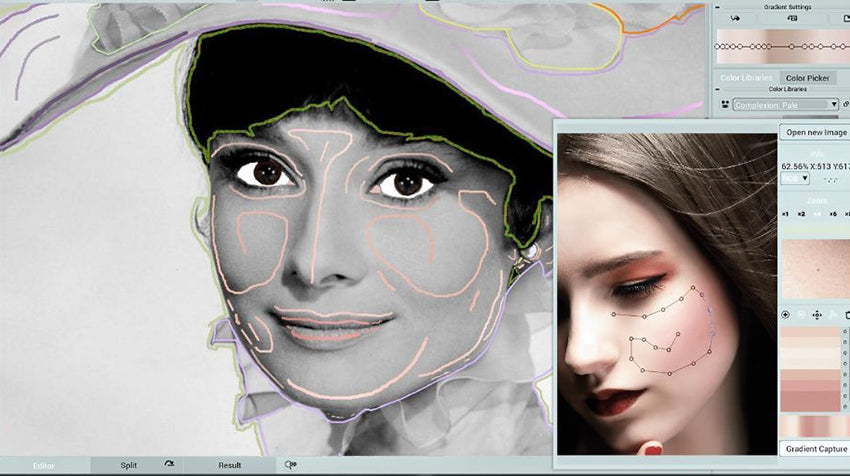
Task: Click the face icon beside Complexion library
Action: [x=723, y=104]
